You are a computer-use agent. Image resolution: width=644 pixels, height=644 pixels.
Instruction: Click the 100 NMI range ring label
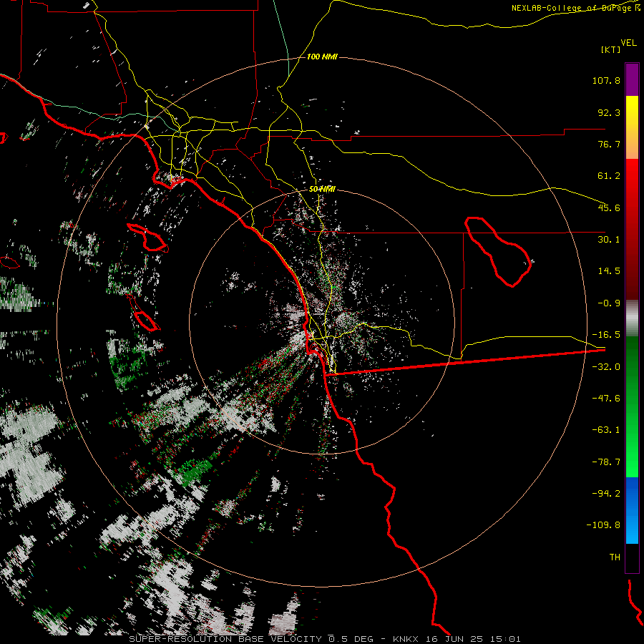[322, 57]
